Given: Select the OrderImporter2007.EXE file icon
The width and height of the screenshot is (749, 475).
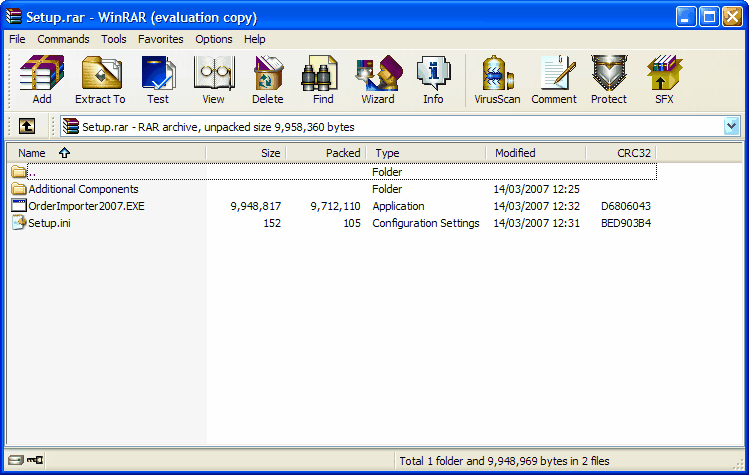Looking at the screenshot, I should (x=19, y=206).
